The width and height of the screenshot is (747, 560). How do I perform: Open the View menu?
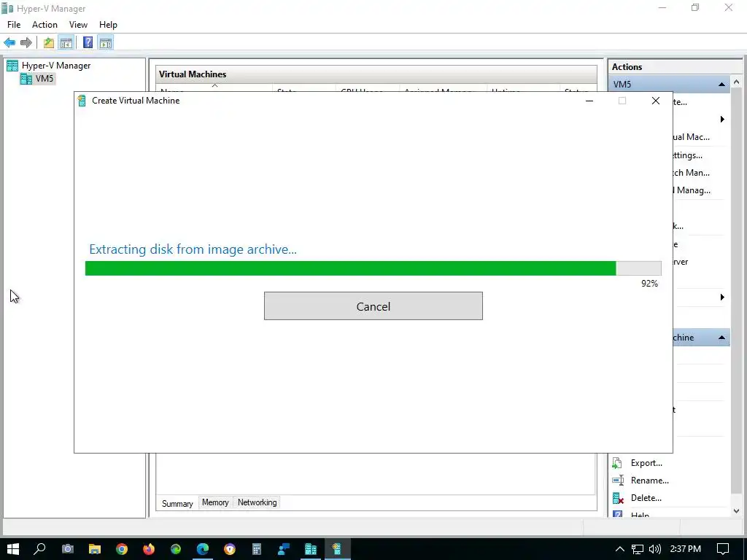pos(78,25)
